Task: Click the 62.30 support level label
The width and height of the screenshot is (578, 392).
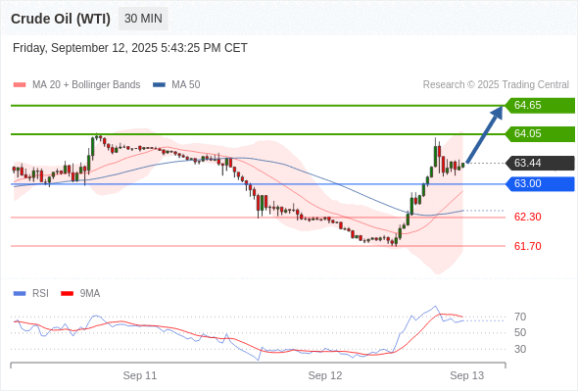Action: pos(527,217)
